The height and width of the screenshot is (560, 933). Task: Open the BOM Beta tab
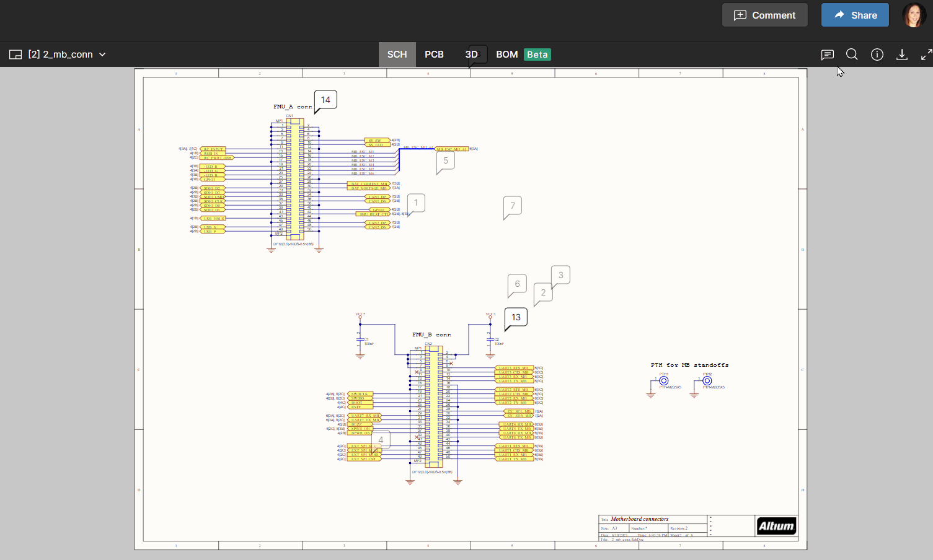pyautogui.click(x=523, y=55)
